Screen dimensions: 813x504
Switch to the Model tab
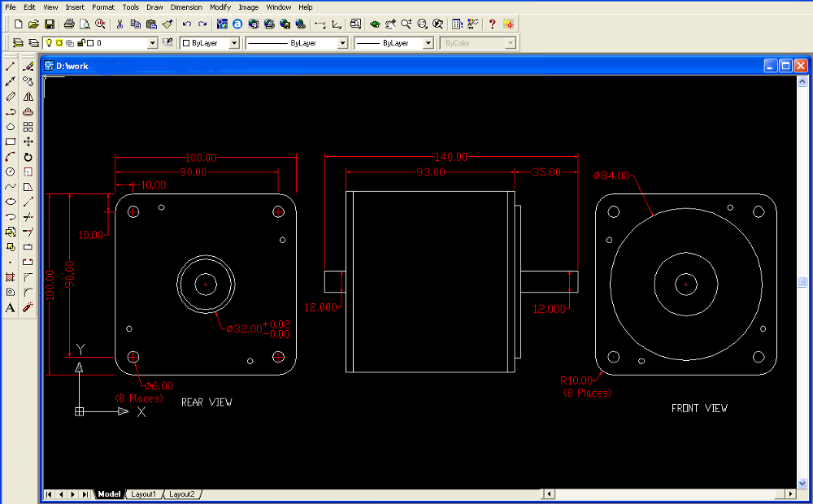(x=110, y=494)
